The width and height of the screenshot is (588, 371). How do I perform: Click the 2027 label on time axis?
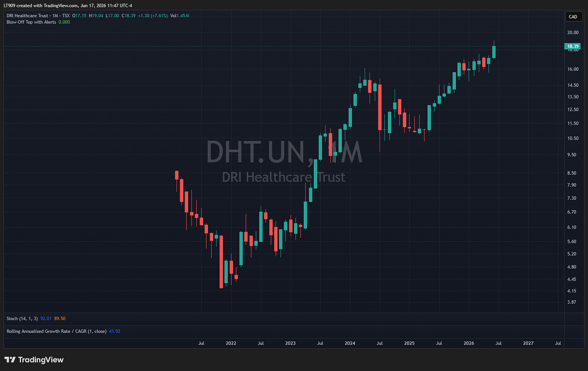528,343
